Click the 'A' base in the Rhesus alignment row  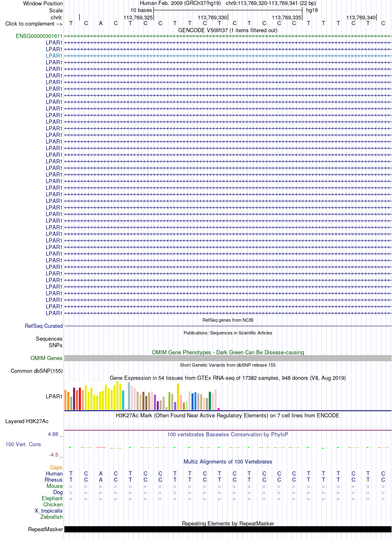(x=101, y=480)
